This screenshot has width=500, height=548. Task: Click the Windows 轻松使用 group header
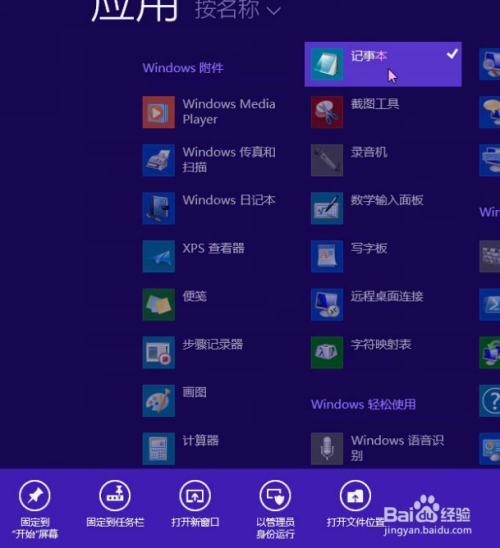pos(363,404)
